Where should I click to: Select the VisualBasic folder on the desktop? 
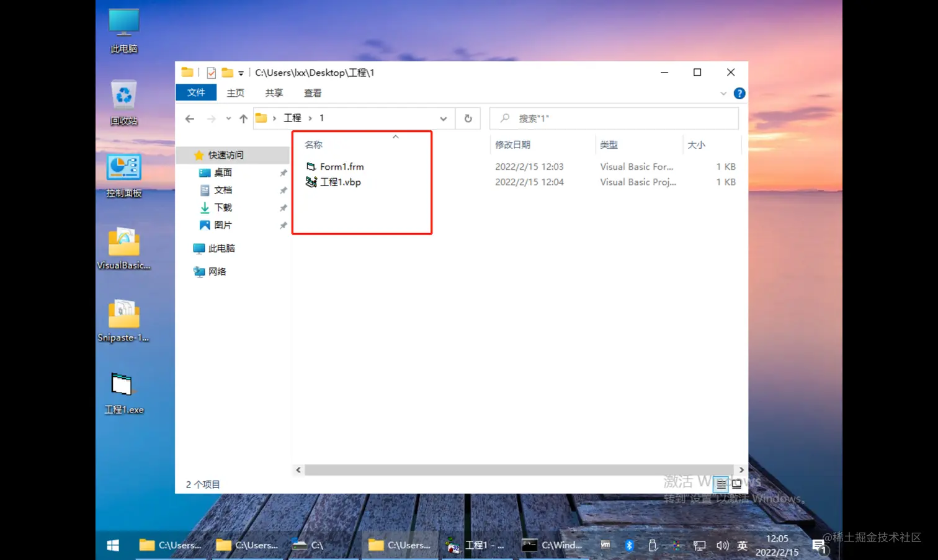123,248
